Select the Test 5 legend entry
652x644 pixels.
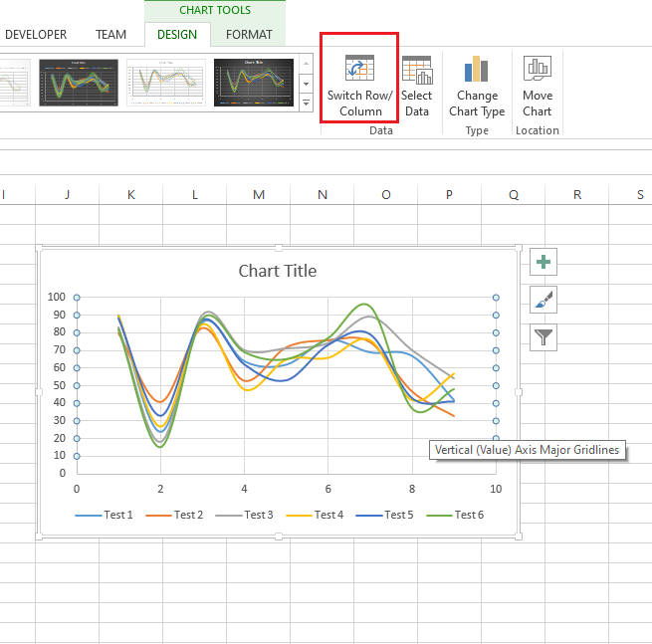click(x=384, y=515)
